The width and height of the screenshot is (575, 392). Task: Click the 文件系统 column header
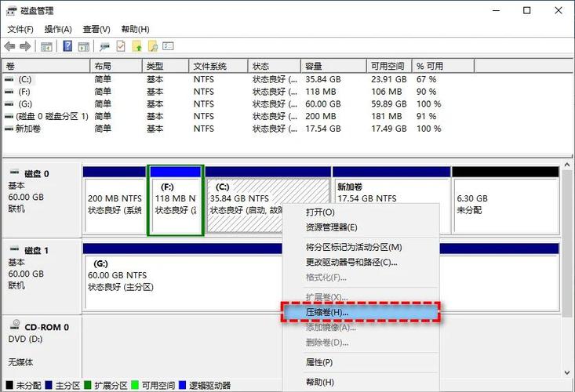[x=210, y=67]
